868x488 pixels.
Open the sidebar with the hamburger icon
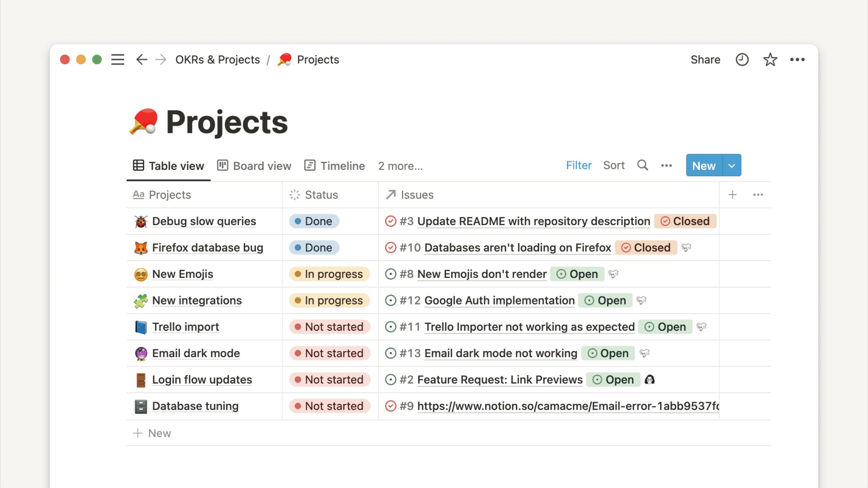coord(118,59)
